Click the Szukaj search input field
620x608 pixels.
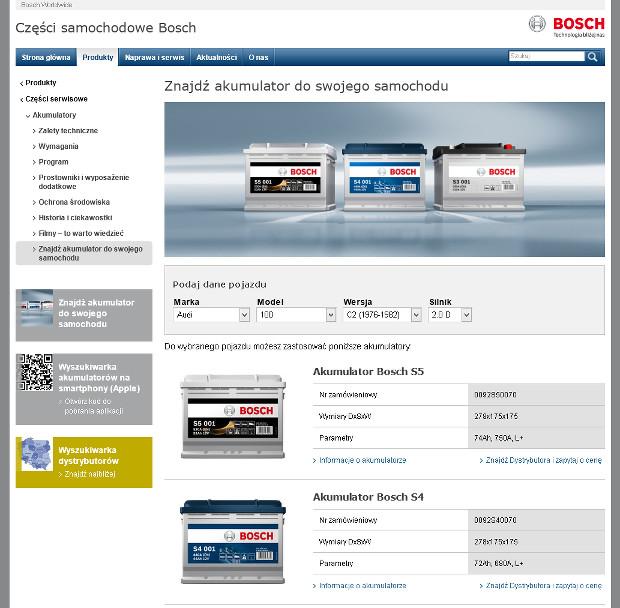click(x=546, y=56)
